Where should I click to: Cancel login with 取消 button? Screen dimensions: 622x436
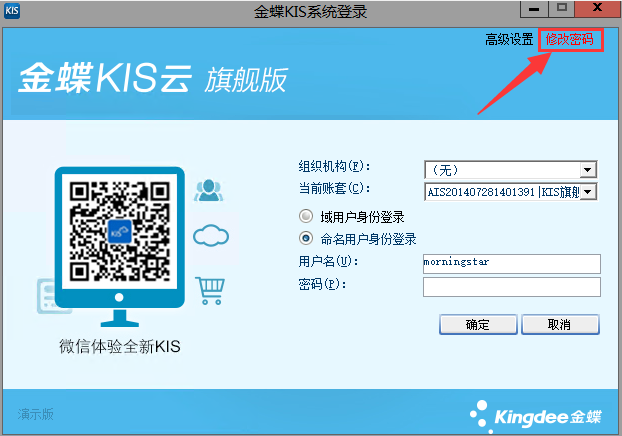pyautogui.click(x=560, y=325)
